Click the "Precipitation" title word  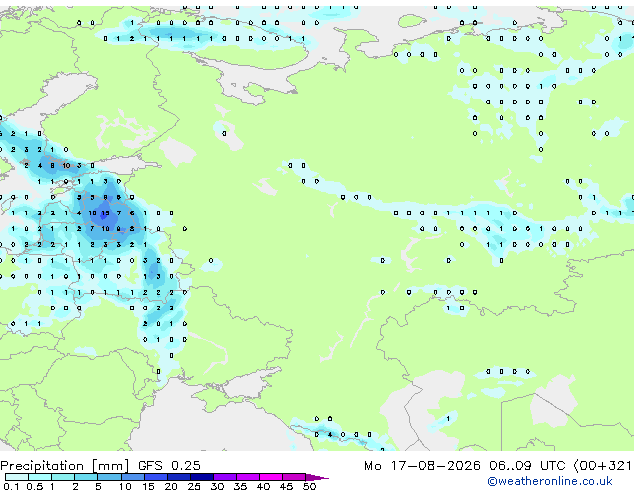point(42,466)
